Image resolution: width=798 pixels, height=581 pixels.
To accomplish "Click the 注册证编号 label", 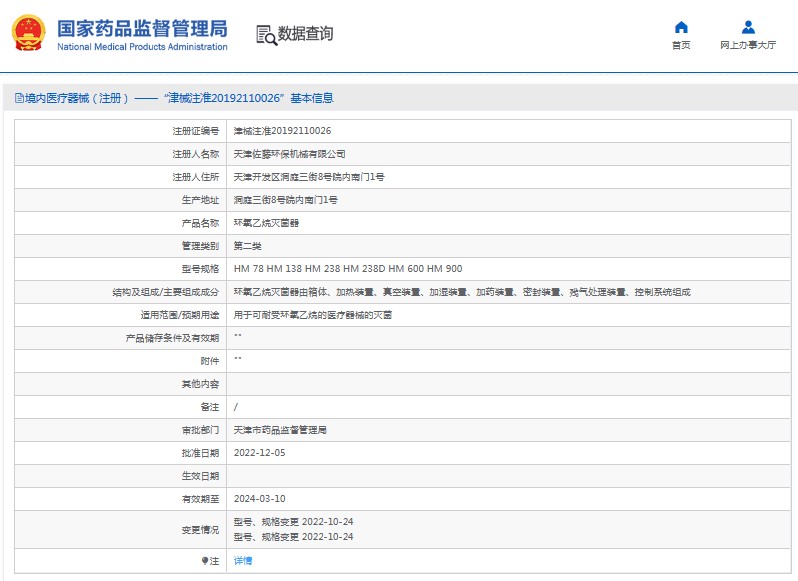I will coord(195,131).
